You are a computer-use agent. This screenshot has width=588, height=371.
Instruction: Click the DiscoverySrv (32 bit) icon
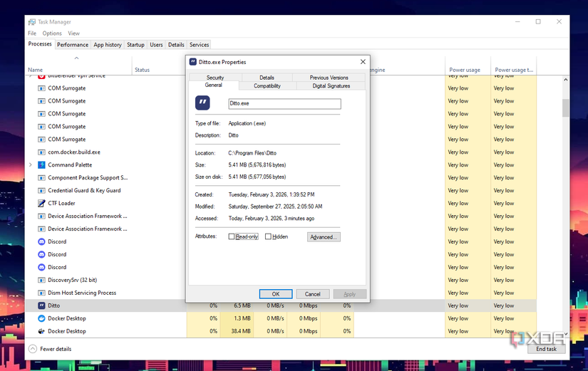point(41,280)
